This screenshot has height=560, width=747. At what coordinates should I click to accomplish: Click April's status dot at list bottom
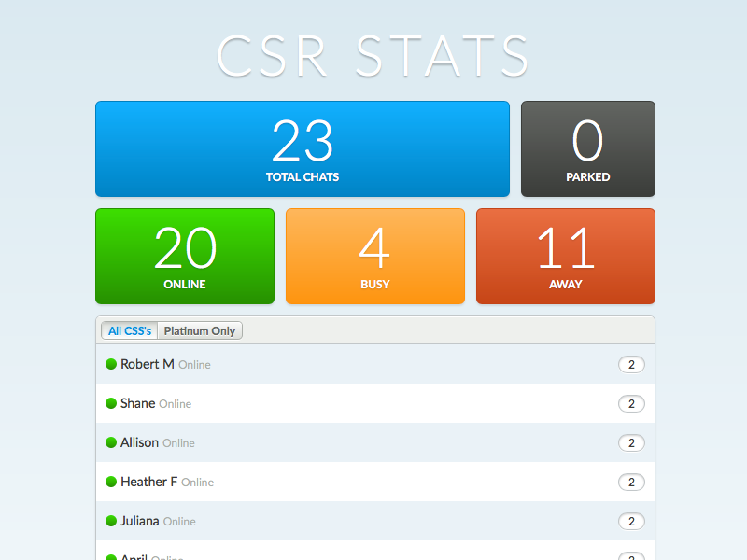tap(111, 557)
